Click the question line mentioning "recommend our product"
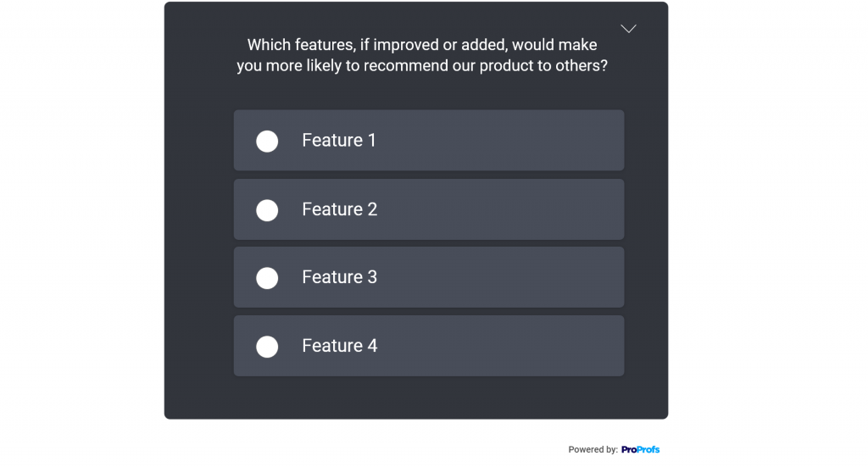Viewport: 868px width, 467px height. click(x=422, y=66)
